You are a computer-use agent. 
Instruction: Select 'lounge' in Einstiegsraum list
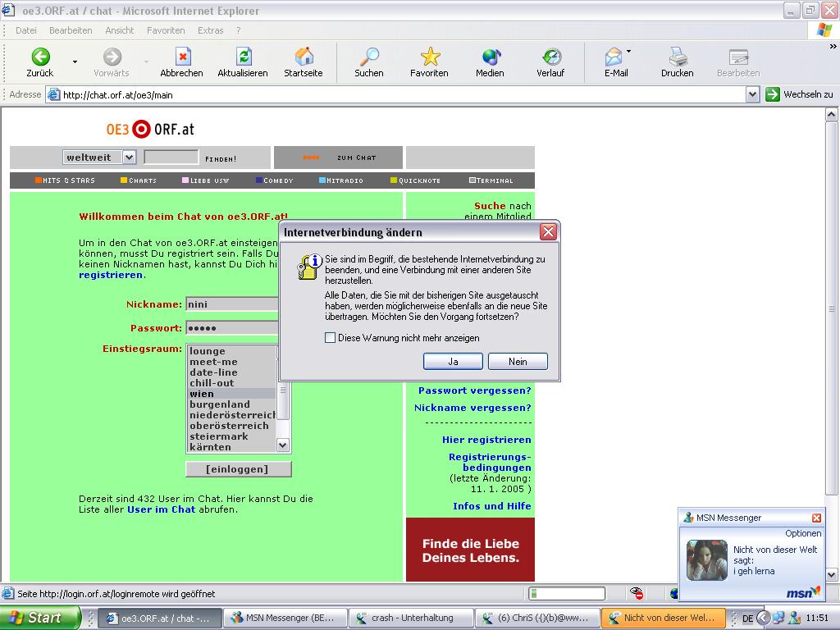click(x=231, y=351)
